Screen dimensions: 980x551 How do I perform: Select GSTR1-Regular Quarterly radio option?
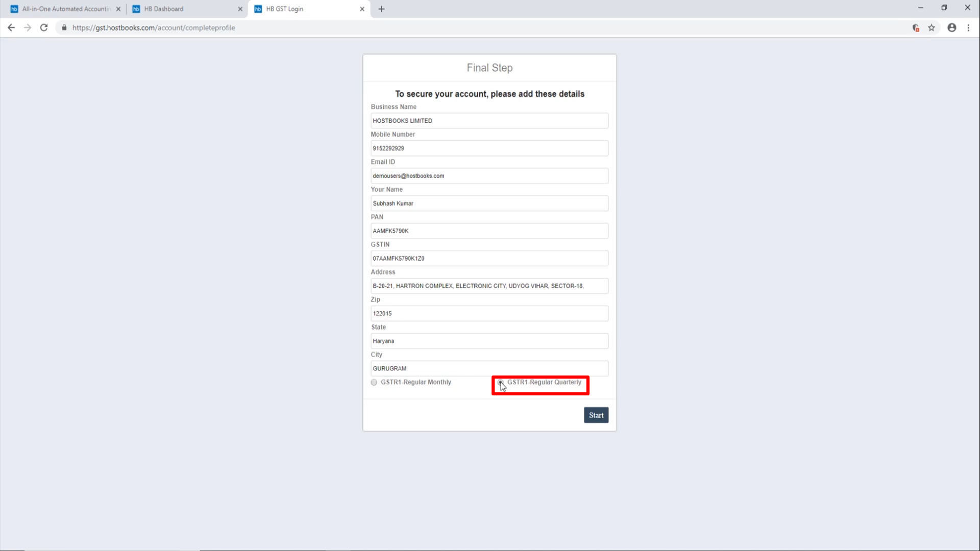501,382
